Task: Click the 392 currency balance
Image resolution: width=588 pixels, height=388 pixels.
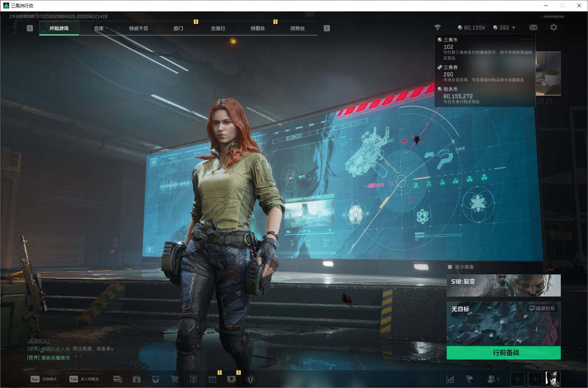Action: pos(501,28)
